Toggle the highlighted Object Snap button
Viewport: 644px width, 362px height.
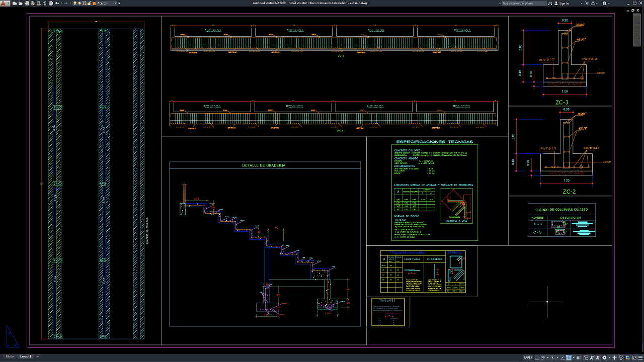click(569, 358)
